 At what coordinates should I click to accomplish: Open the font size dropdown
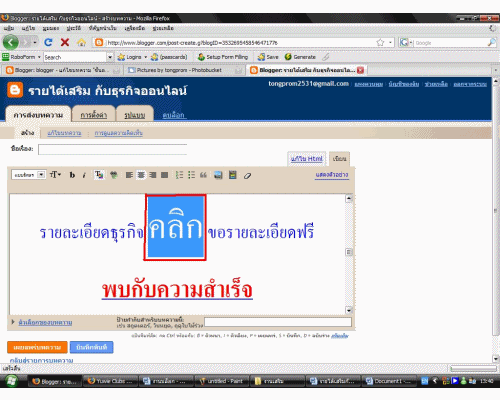click(55, 175)
